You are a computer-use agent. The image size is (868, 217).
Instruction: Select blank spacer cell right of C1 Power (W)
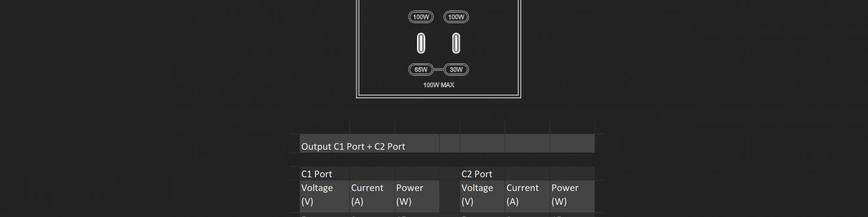point(450,195)
